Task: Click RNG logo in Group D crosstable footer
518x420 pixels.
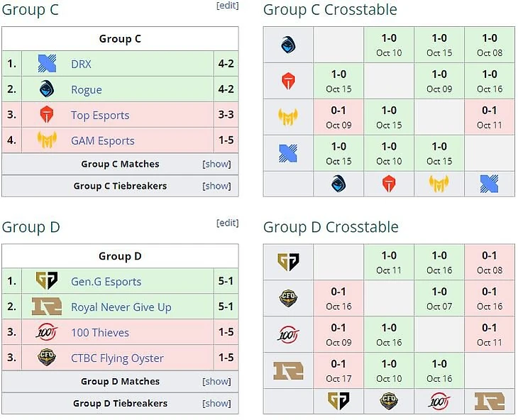Action: click(x=490, y=402)
